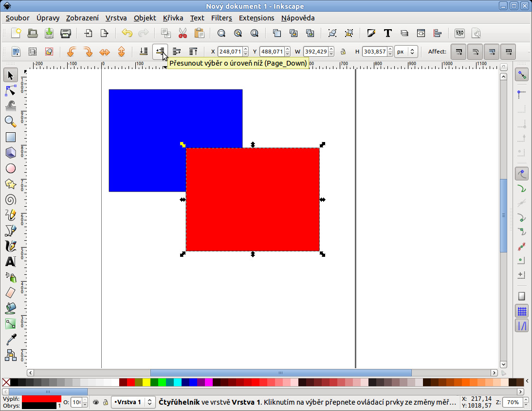The height and width of the screenshot is (411, 532).
Task: Toggle Affect patterns transform
Action: click(508, 52)
